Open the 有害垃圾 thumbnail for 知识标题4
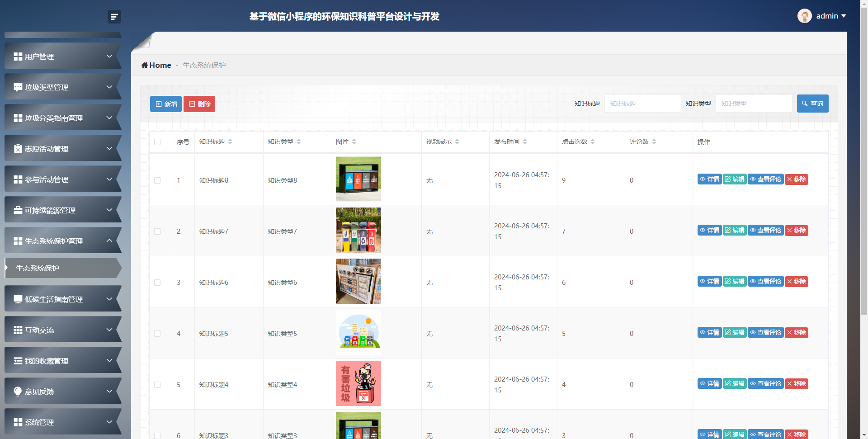 tap(359, 383)
